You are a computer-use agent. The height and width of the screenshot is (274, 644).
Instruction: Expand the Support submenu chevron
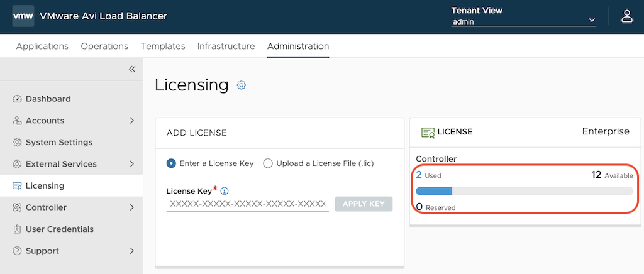click(x=132, y=251)
